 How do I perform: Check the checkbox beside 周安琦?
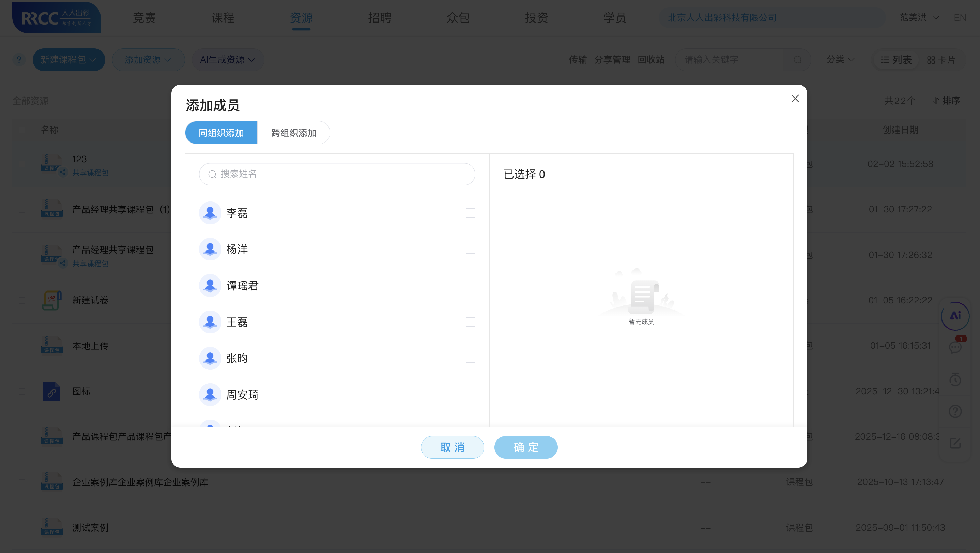point(471,395)
